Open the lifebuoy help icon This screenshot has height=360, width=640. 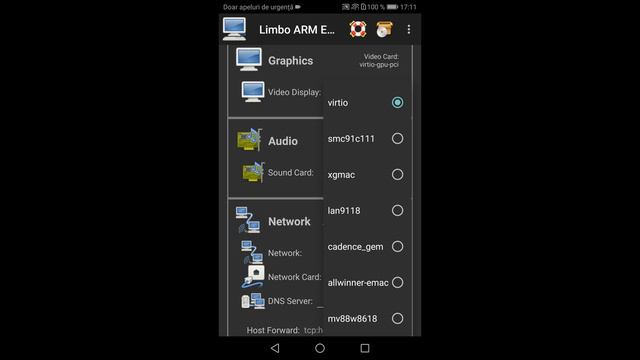(358, 29)
